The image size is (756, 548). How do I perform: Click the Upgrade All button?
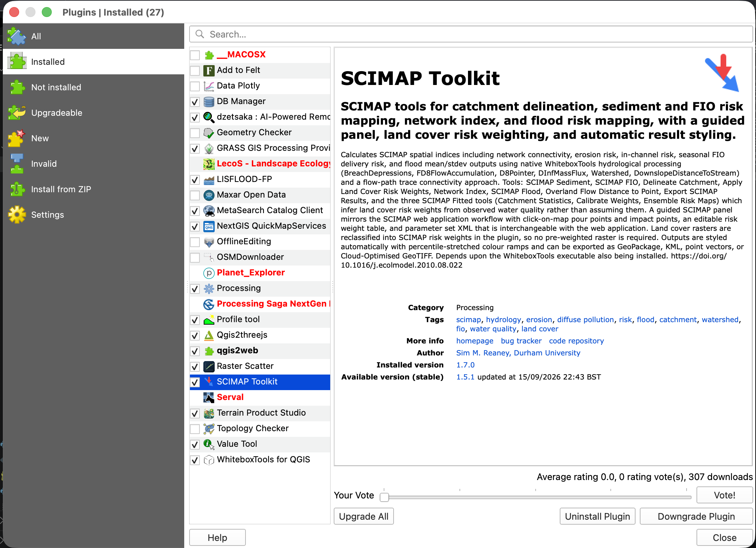pos(363,516)
